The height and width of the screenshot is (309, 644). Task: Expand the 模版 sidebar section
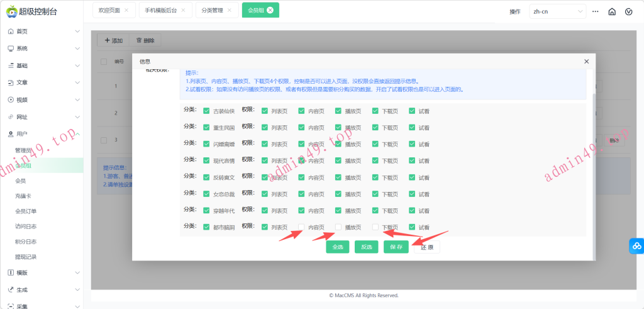[x=42, y=272]
